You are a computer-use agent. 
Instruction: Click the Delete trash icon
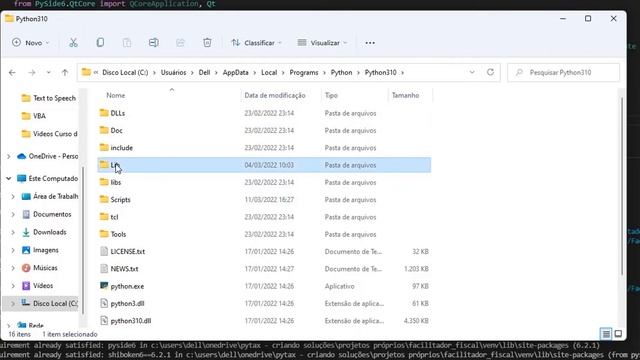207,42
